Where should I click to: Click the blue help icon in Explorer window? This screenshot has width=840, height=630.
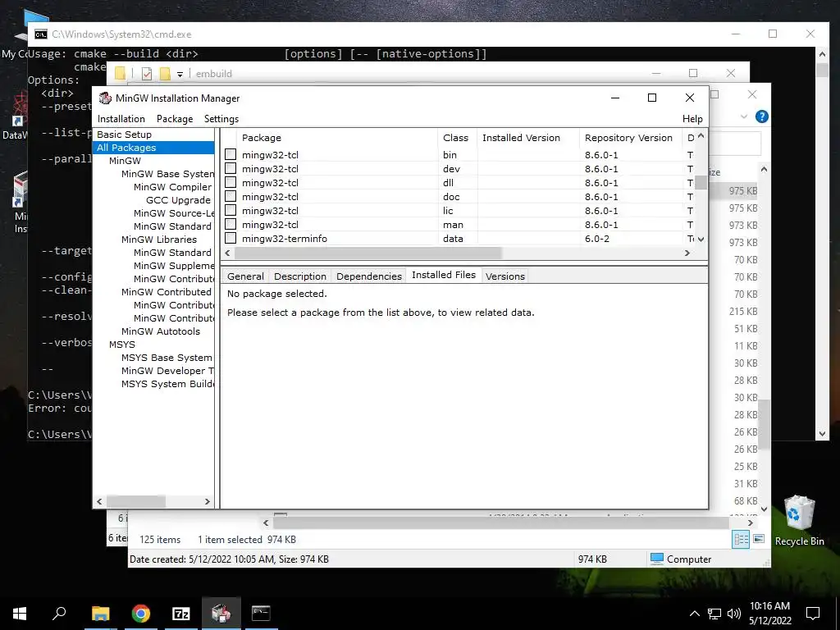761,116
